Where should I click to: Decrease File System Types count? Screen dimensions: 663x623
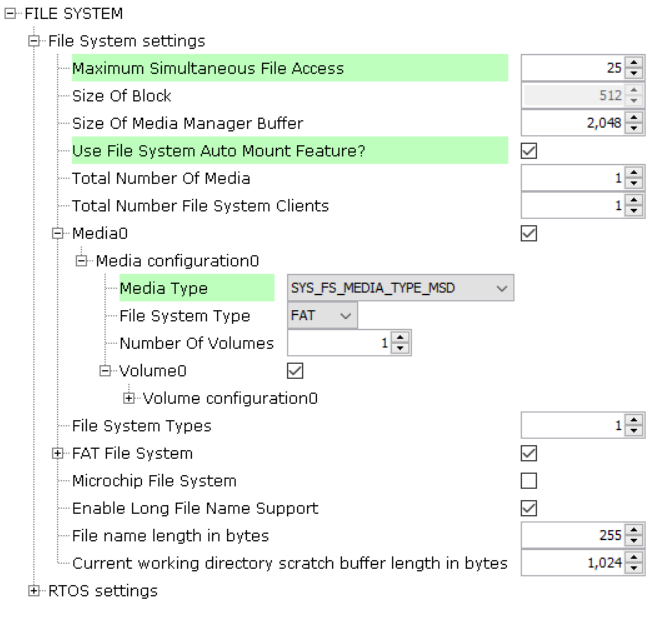634,431
